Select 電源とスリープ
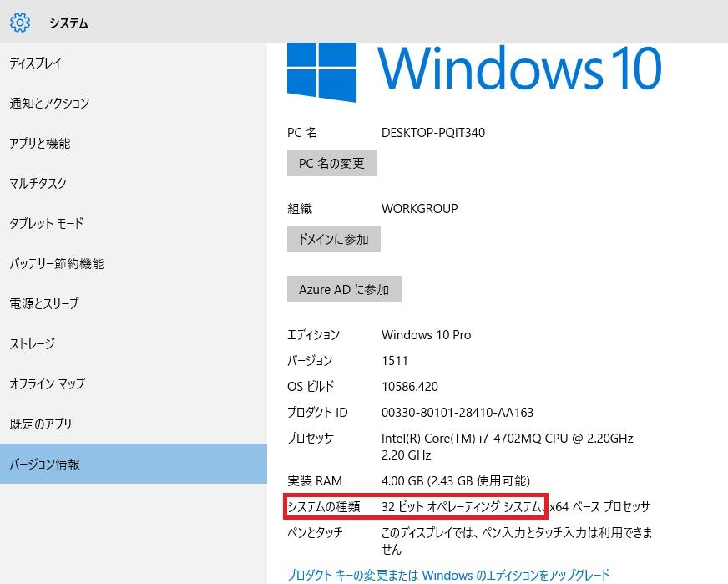This screenshot has height=584, width=728. [134, 303]
